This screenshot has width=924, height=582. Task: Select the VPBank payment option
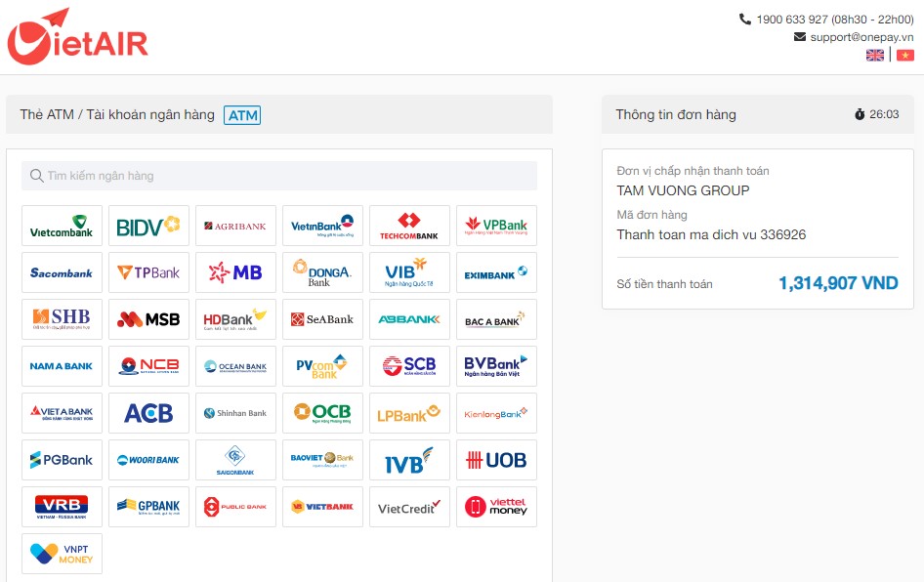pos(496,226)
